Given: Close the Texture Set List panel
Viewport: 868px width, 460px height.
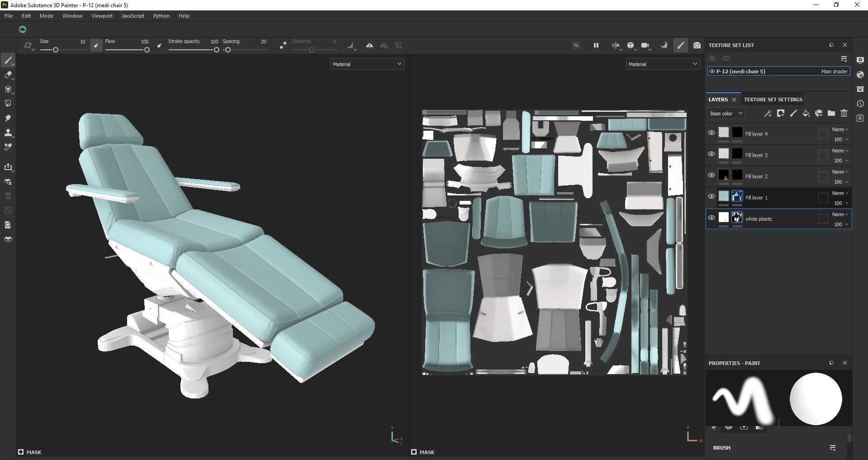Looking at the screenshot, I should (845, 45).
